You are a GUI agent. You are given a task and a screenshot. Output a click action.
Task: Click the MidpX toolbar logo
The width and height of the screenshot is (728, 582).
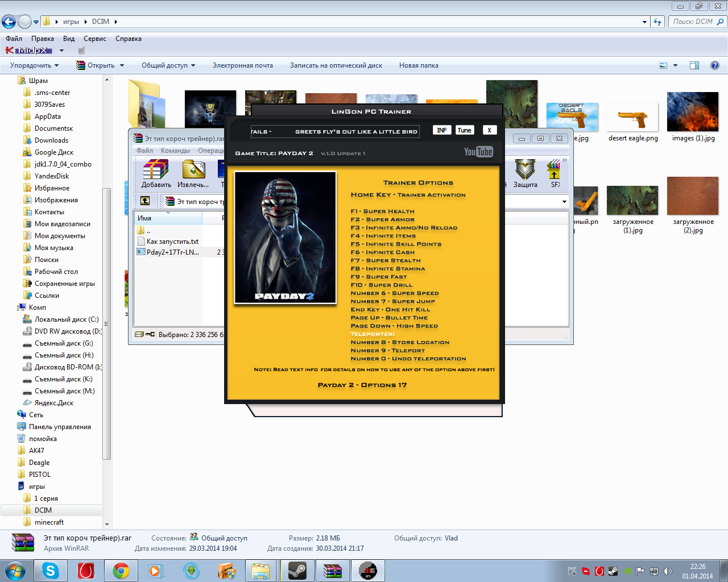(x=28, y=51)
